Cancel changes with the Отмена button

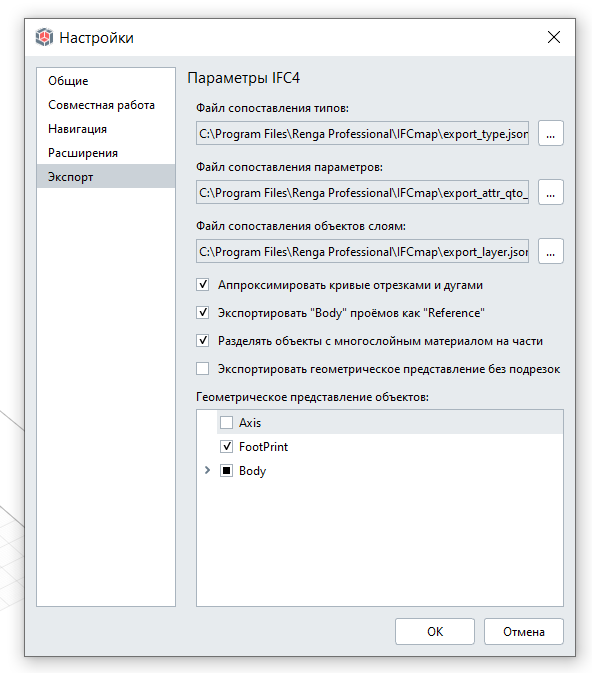(x=524, y=631)
